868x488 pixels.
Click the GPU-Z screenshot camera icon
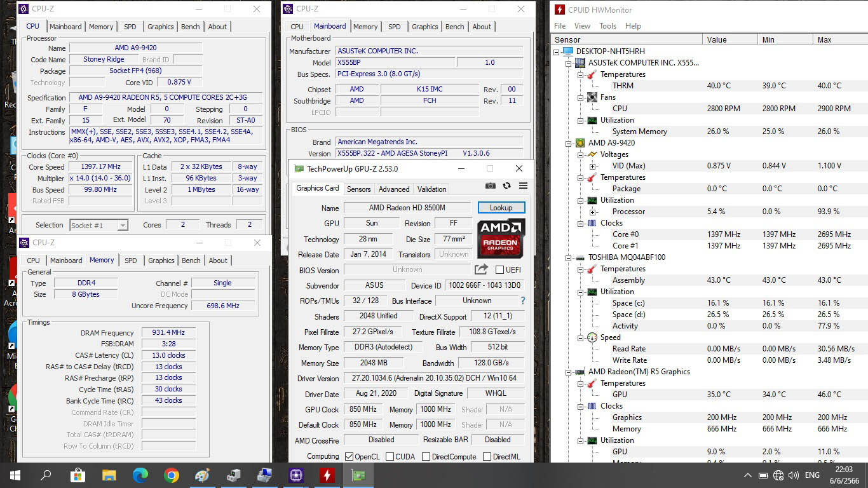491,186
